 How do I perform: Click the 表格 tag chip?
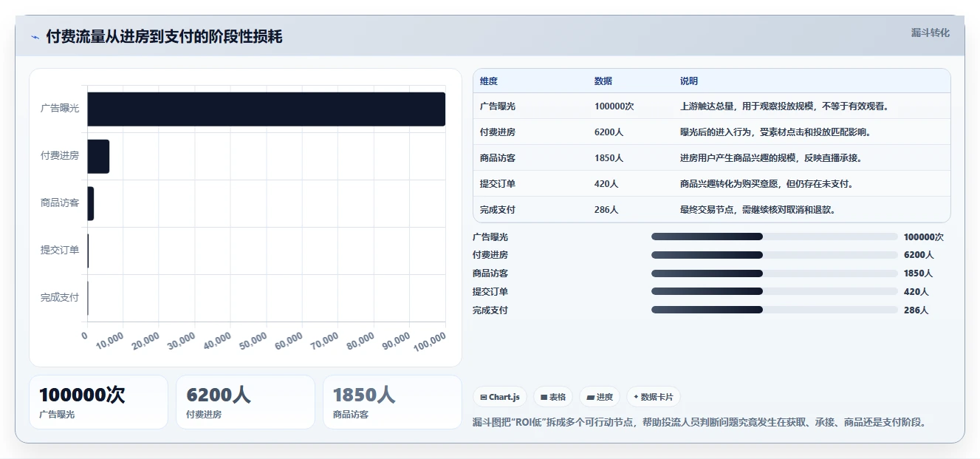pyautogui.click(x=553, y=397)
